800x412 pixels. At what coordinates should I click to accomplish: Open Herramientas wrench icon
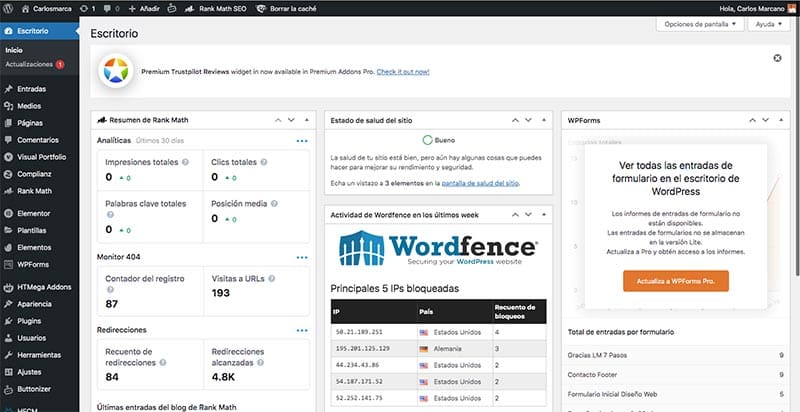tap(8, 355)
